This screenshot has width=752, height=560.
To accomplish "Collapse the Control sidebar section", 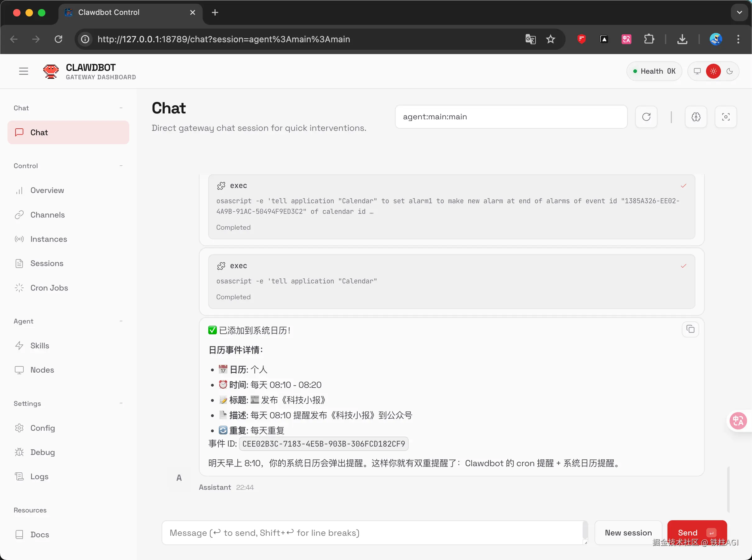I will [121, 166].
